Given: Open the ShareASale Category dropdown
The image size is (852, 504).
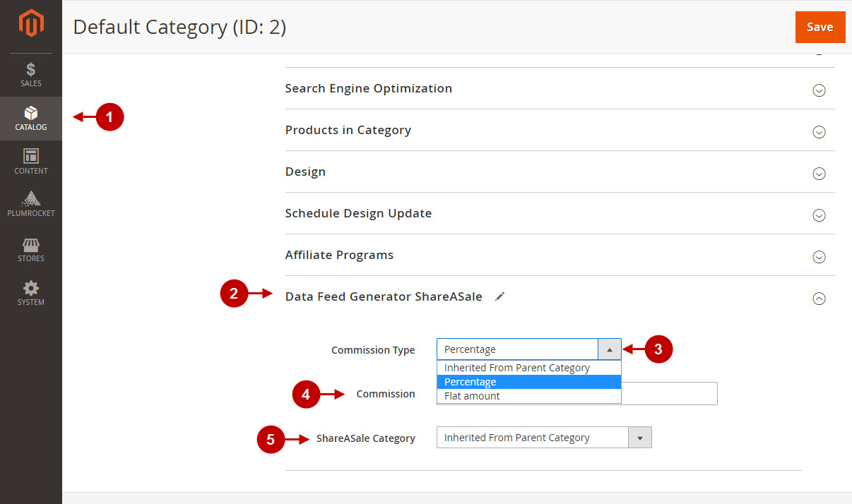Looking at the screenshot, I should pos(544,438).
